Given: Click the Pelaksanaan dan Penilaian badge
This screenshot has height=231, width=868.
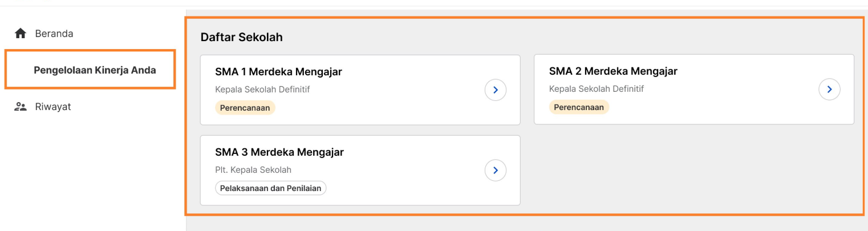Looking at the screenshot, I should [271, 188].
